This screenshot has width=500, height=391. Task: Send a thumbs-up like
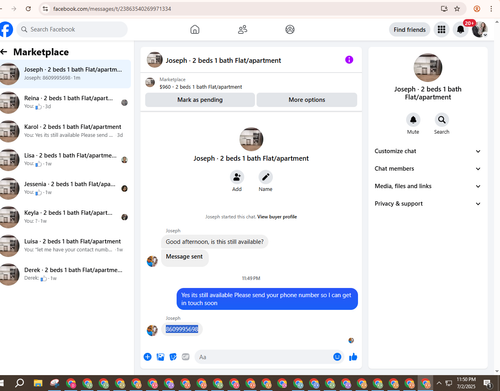[353, 357]
